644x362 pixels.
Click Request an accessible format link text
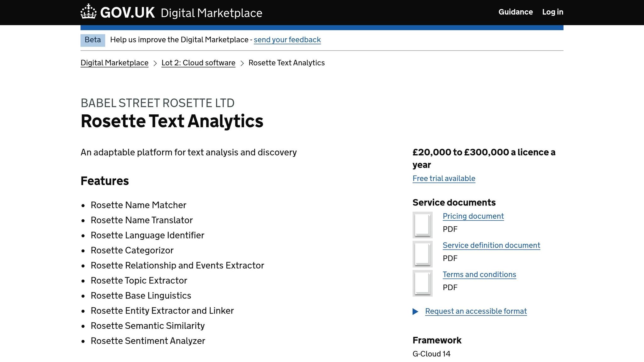(x=476, y=311)
